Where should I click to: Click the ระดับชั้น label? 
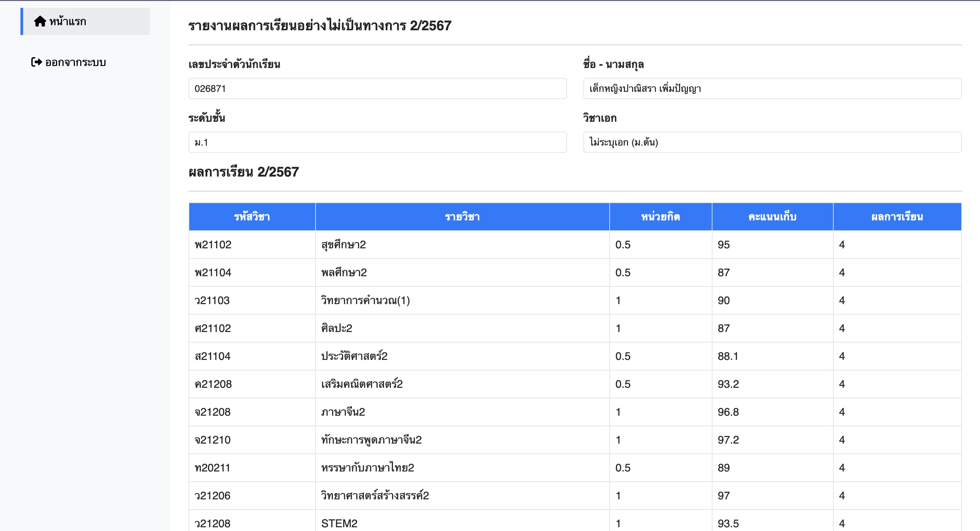click(x=207, y=117)
